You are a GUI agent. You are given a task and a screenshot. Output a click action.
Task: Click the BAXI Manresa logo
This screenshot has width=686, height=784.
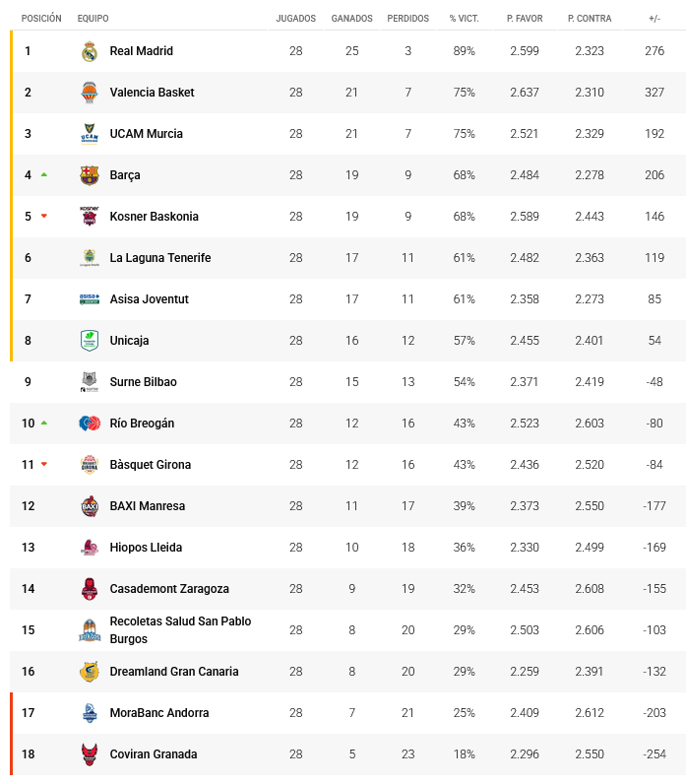[x=90, y=506]
